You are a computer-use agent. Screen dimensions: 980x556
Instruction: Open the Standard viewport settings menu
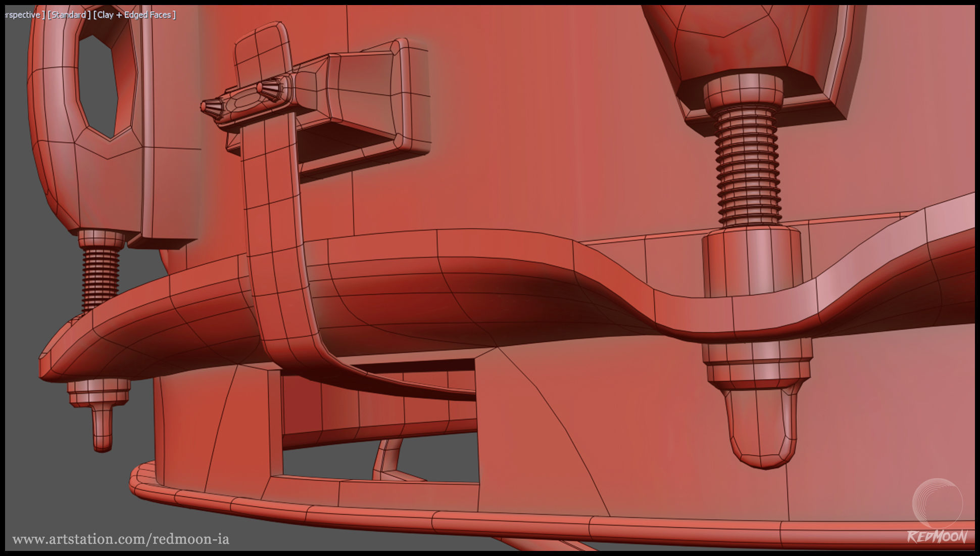(69, 15)
